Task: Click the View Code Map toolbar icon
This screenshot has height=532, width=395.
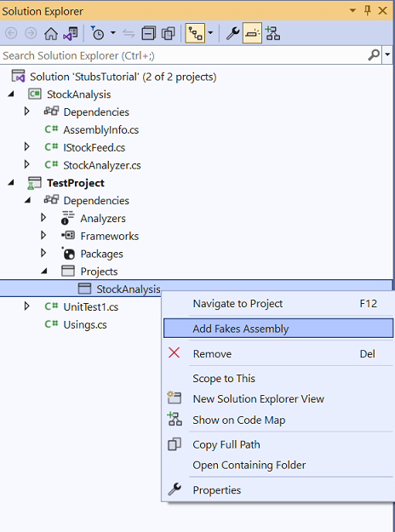Action: (272, 33)
